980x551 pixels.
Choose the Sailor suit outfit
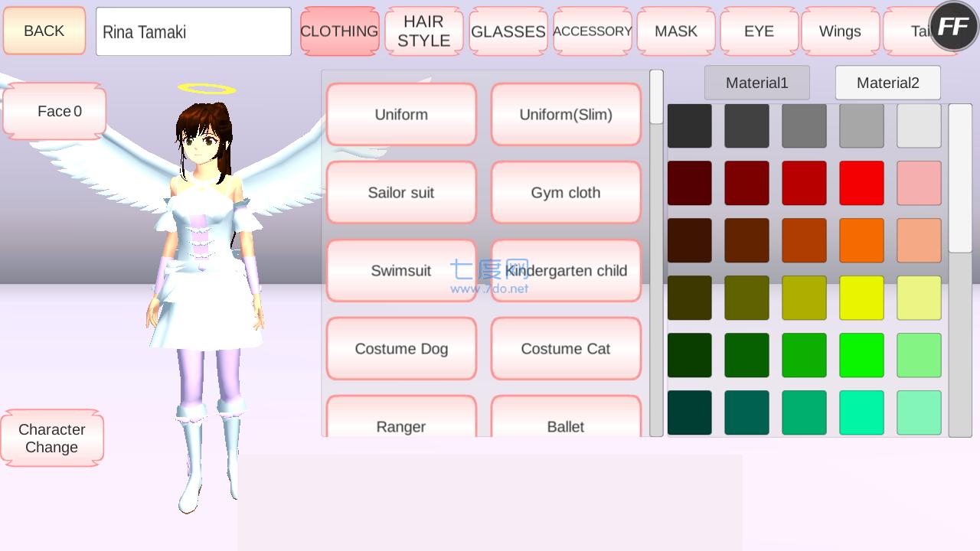[401, 192]
